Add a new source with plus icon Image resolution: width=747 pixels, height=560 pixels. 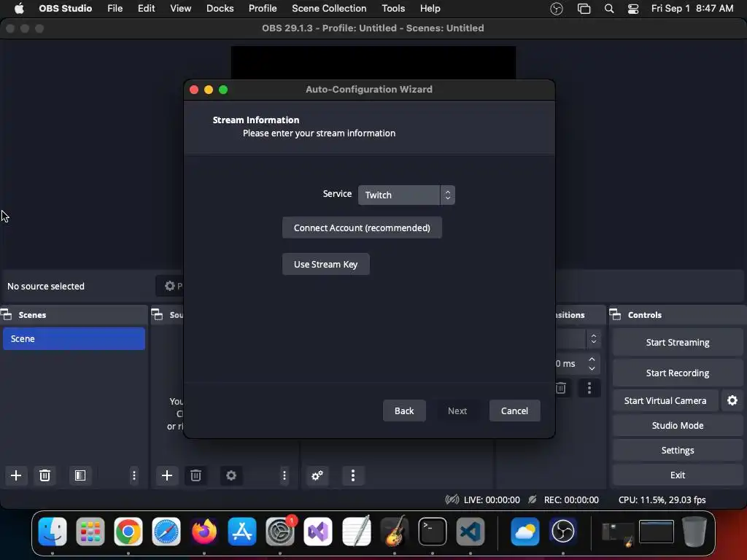[x=167, y=475]
